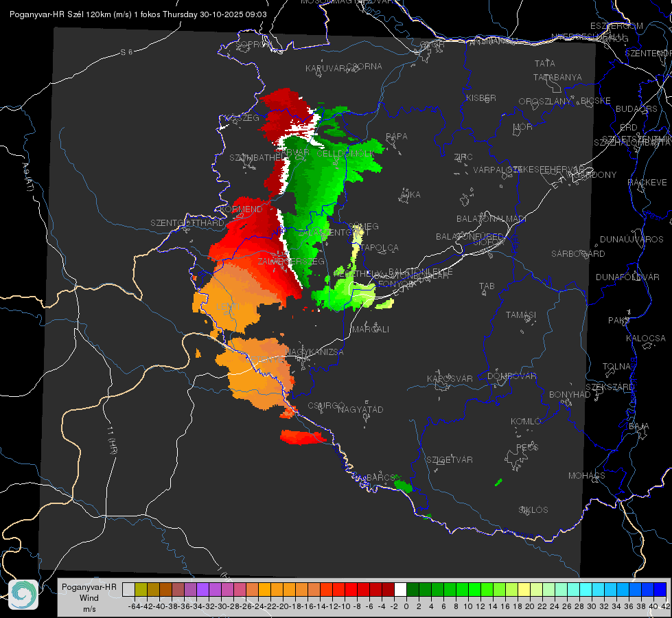Screen dimensions: 672x618
Task: Click the TATABÁNYA city label
Action: tap(557, 78)
